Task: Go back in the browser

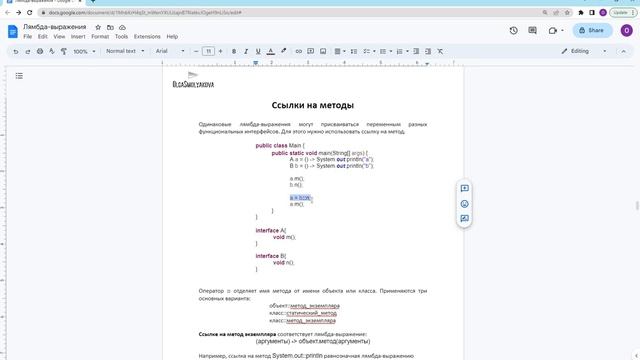Action: point(8,13)
